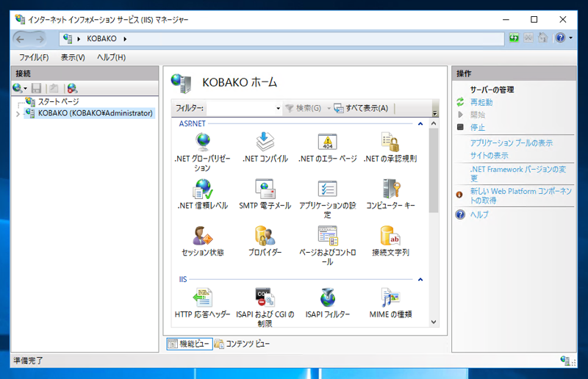Click the home icon in address bar
588x379 pixels.
coord(542,38)
